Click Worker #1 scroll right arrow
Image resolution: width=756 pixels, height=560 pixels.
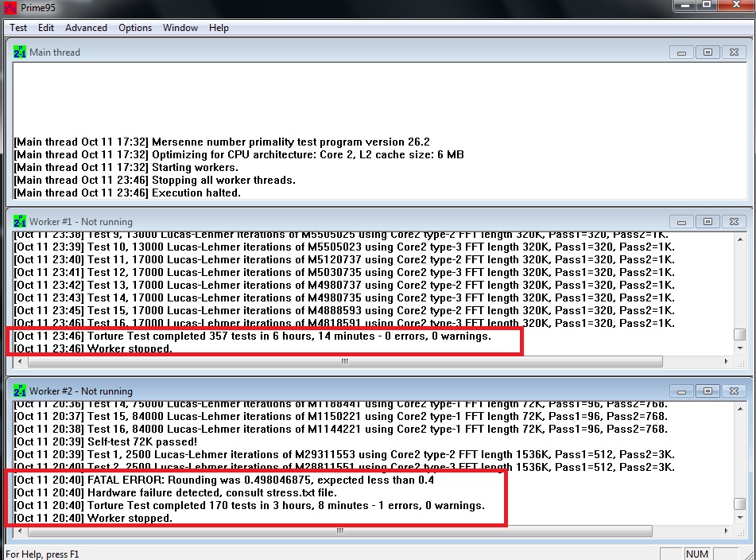[x=727, y=361]
